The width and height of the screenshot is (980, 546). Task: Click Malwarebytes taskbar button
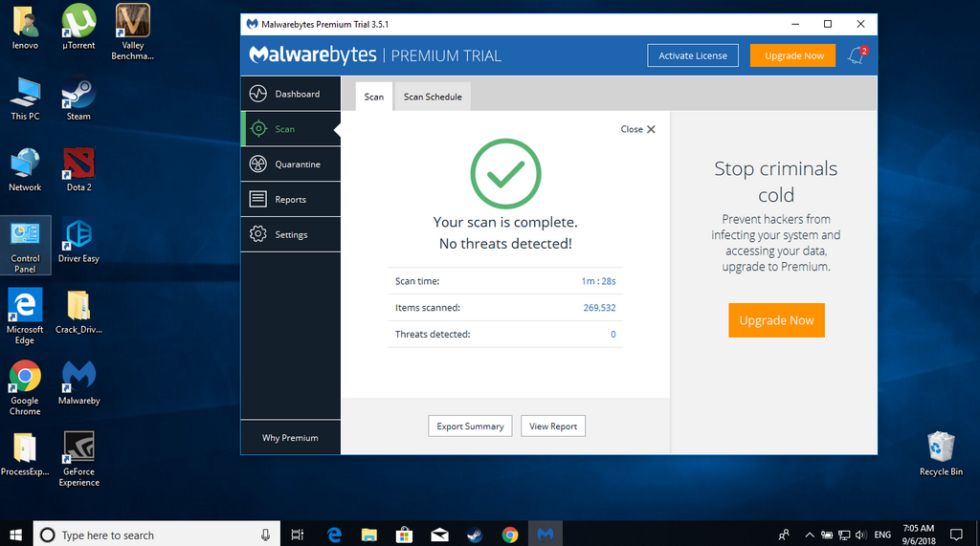(x=545, y=535)
